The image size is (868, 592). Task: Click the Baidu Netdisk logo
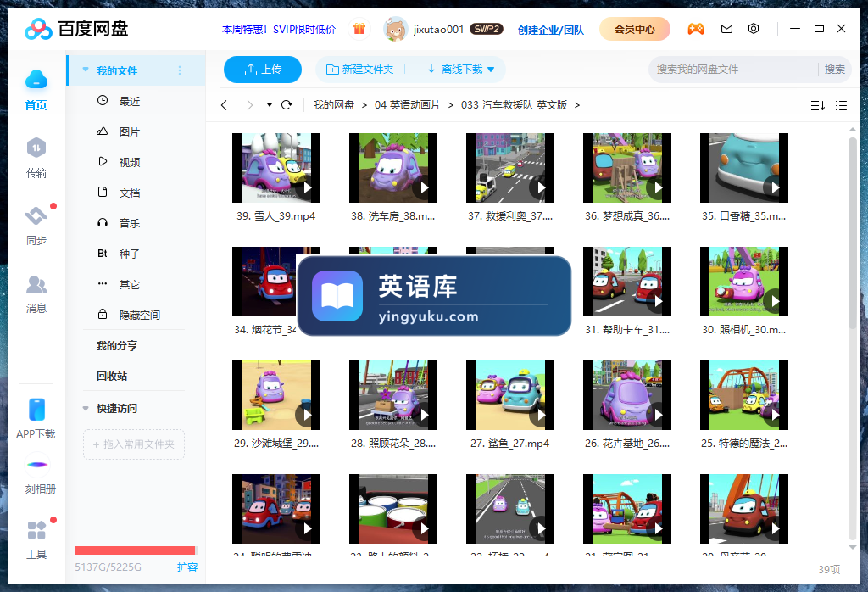click(76, 29)
